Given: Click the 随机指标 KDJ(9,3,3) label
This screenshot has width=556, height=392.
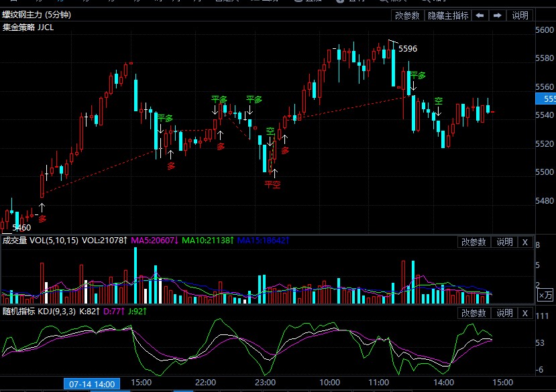Looking at the screenshot, I should coord(38,312).
